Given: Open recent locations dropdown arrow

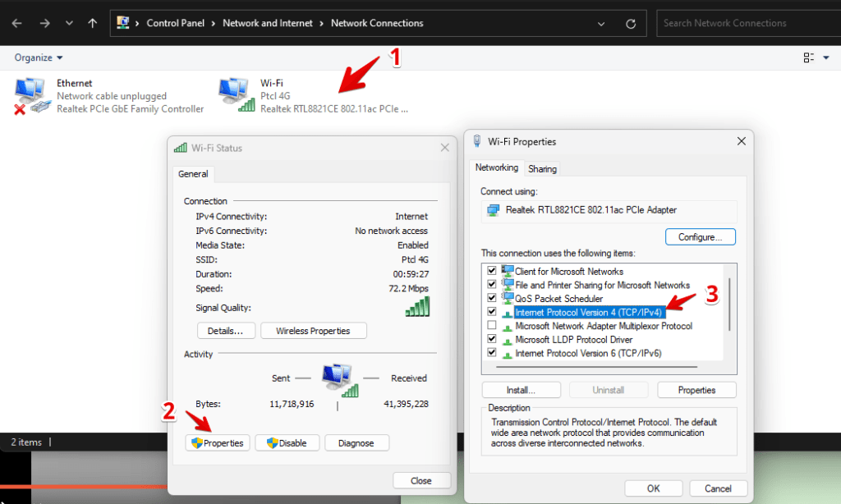Looking at the screenshot, I should [69, 23].
